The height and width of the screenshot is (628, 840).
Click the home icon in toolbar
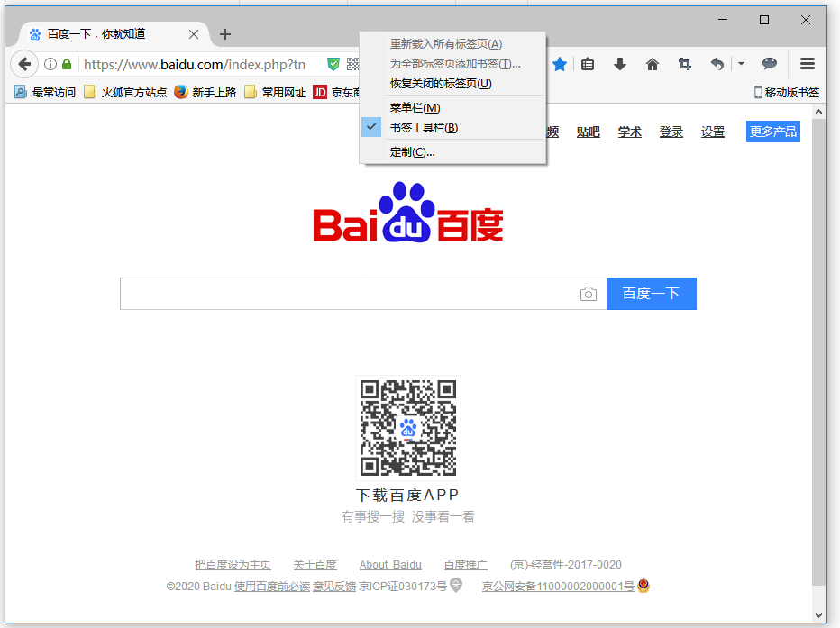tap(652, 64)
